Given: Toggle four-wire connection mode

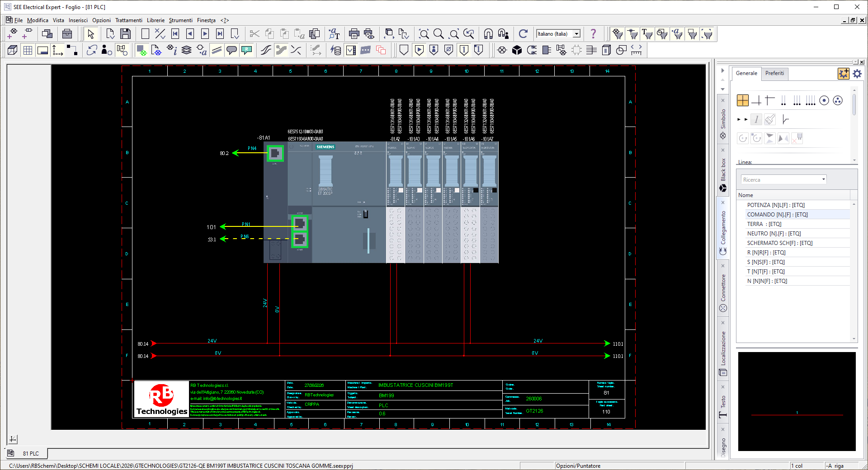Looking at the screenshot, I should (x=811, y=100).
